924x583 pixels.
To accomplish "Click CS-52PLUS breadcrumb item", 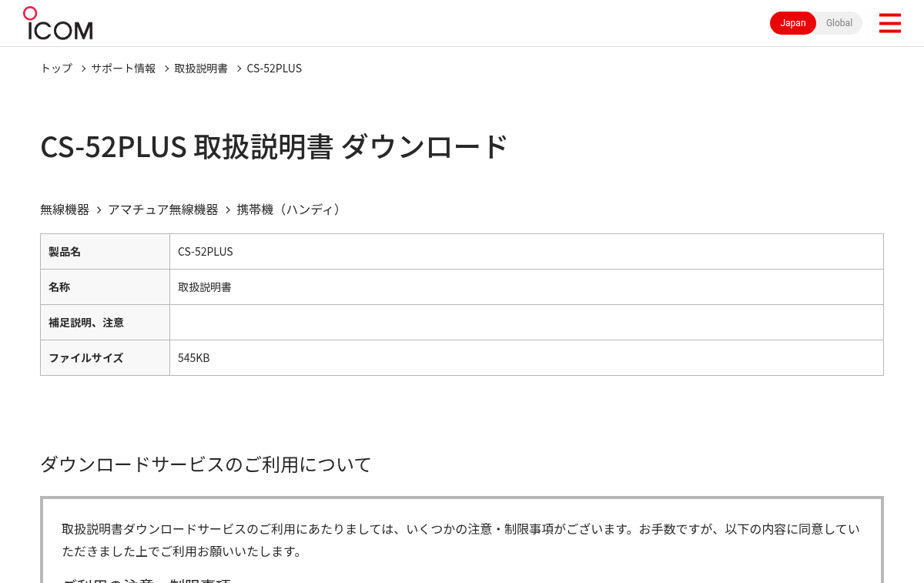I will (x=274, y=68).
